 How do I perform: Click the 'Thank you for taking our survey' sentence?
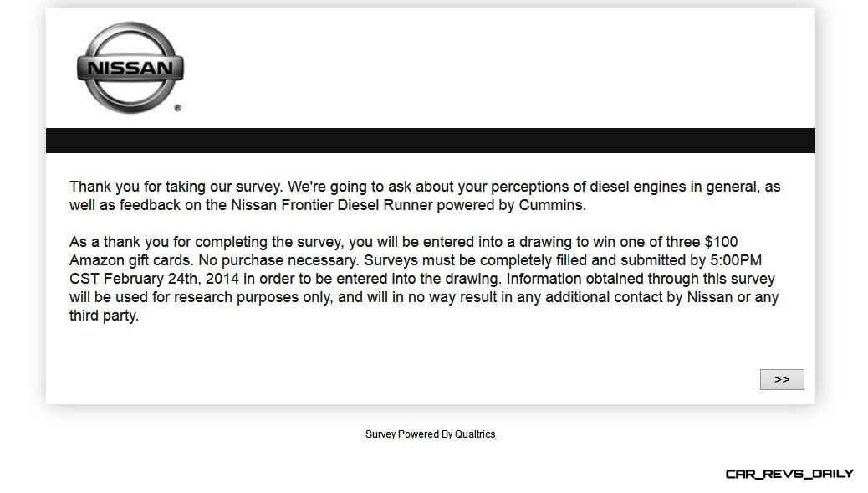point(176,187)
